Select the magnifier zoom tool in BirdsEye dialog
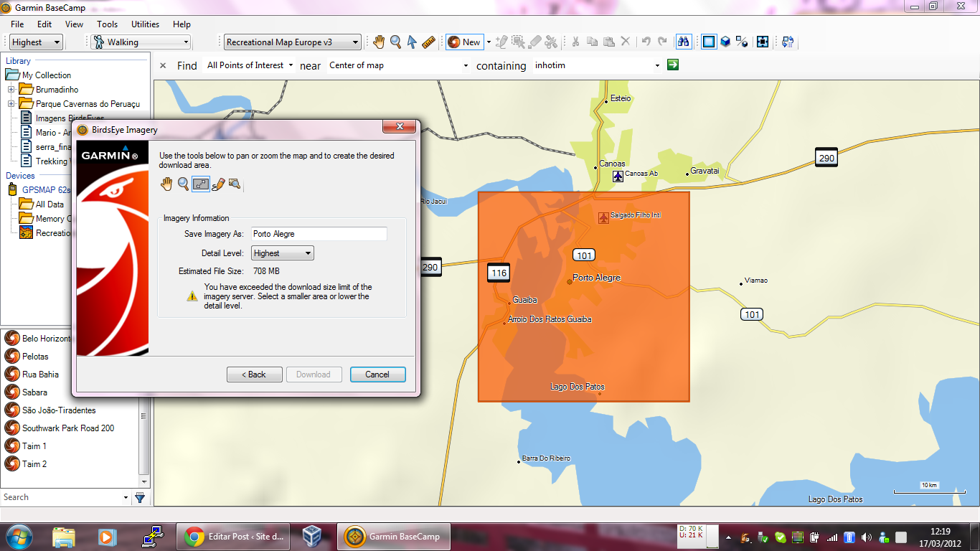The height and width of the screenshot is (551, 980). click(x=184, y=184)
